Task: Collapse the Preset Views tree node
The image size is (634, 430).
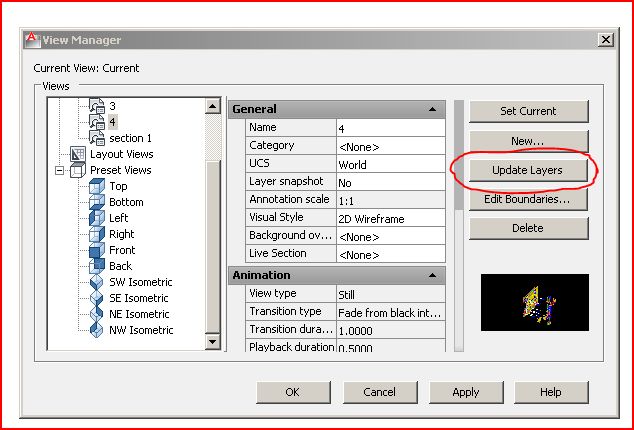Action: click(59, 170)
